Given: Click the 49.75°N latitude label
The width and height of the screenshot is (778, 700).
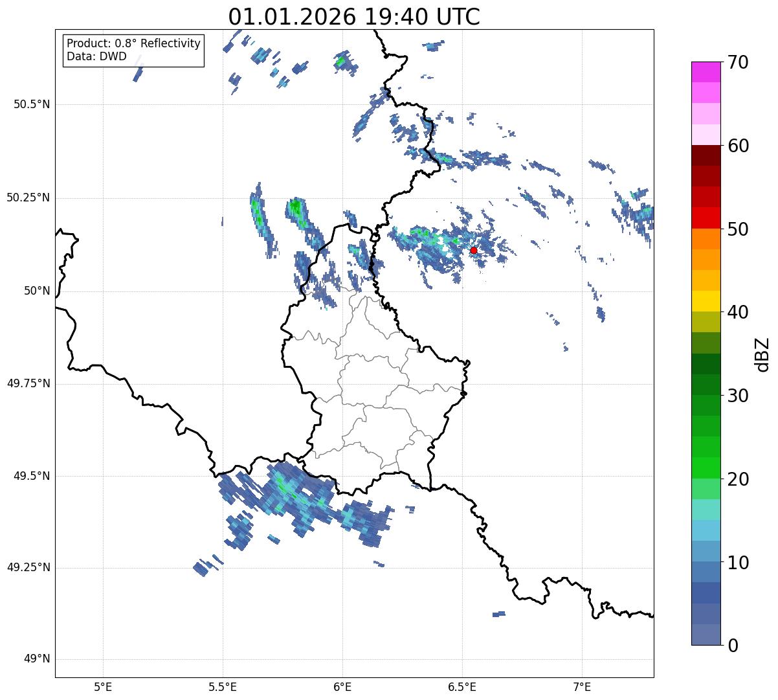Looking at the screenshot, I should point(28,383).
